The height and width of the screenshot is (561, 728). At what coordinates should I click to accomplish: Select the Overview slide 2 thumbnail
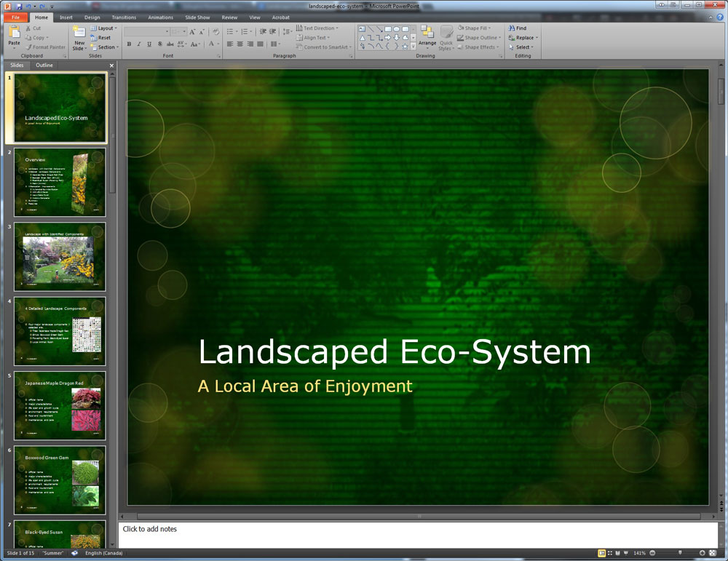click(x=60, y=182)
